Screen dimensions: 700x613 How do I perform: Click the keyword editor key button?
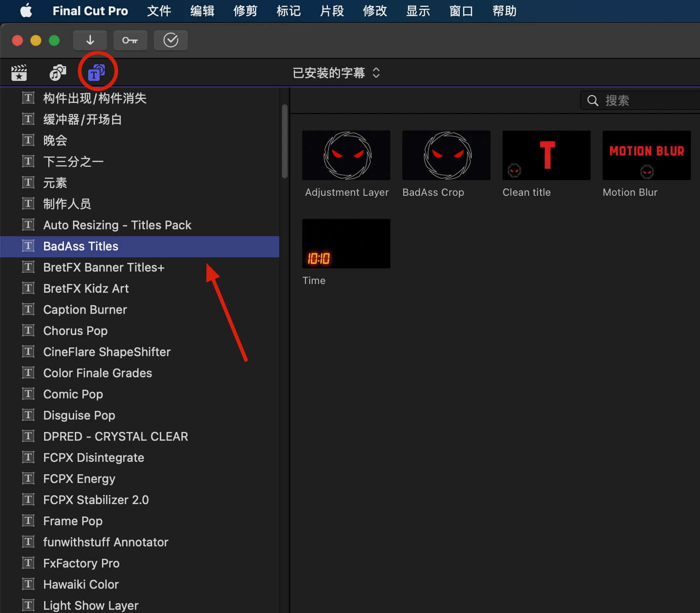[x=130, y=40]
